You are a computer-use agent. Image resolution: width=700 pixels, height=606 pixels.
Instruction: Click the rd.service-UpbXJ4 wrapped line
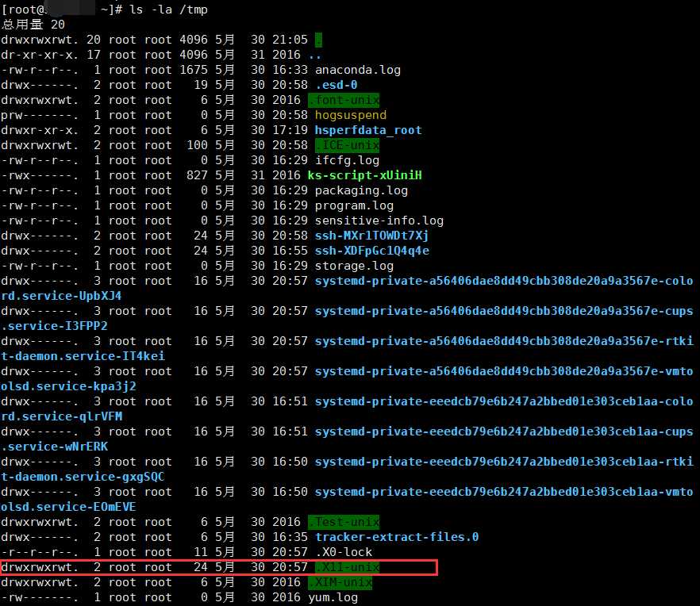[61, 296]
